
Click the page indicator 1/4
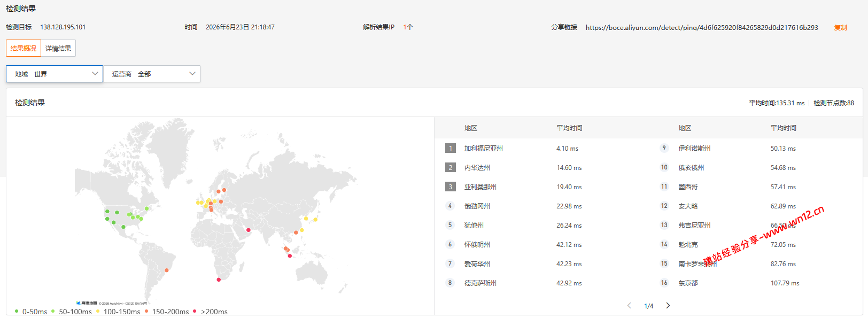649,306
